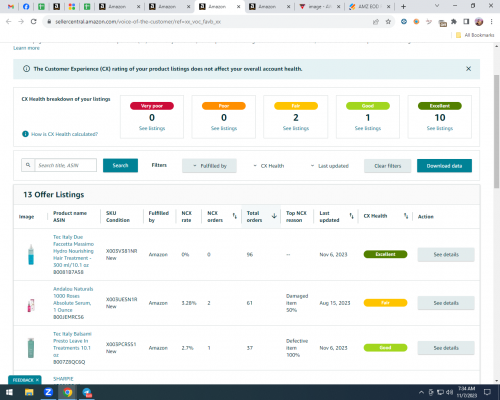
Task: Open the Learn more link
Action: click(26, 48)
